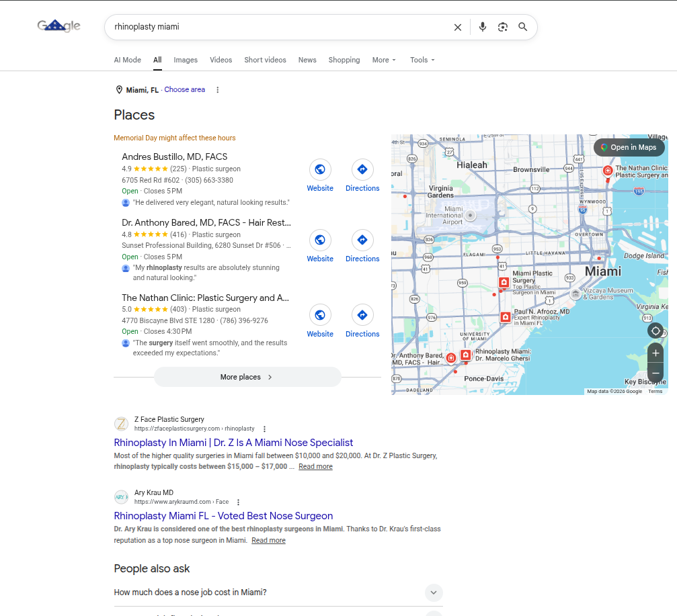Zoom out on the map with minus button

(x=655, y=373)
